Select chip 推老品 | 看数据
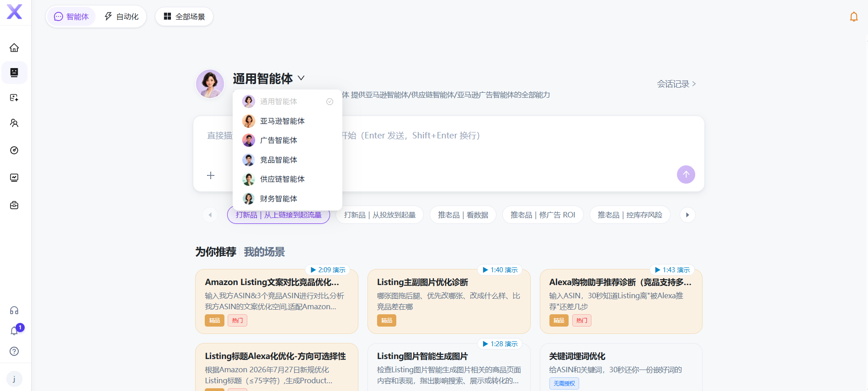Screen dimensions: 868x391 pyautogui.click(x=463, y=215)
